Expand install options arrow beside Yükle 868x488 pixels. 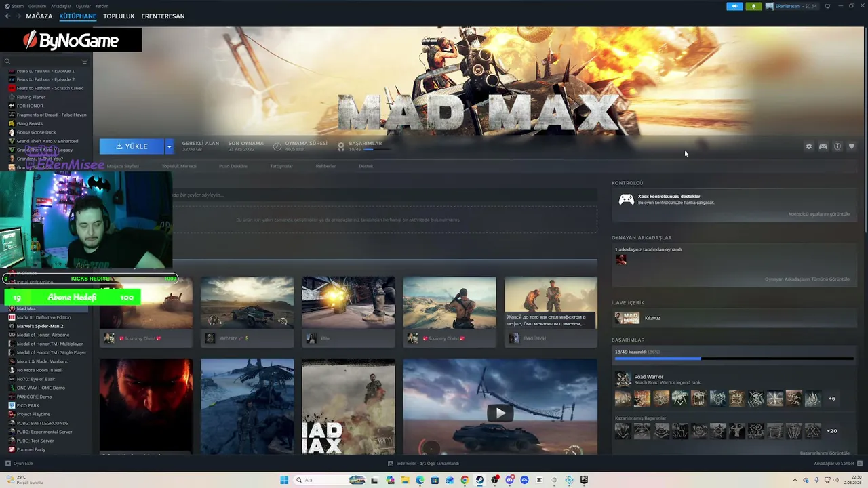(169, 146)
